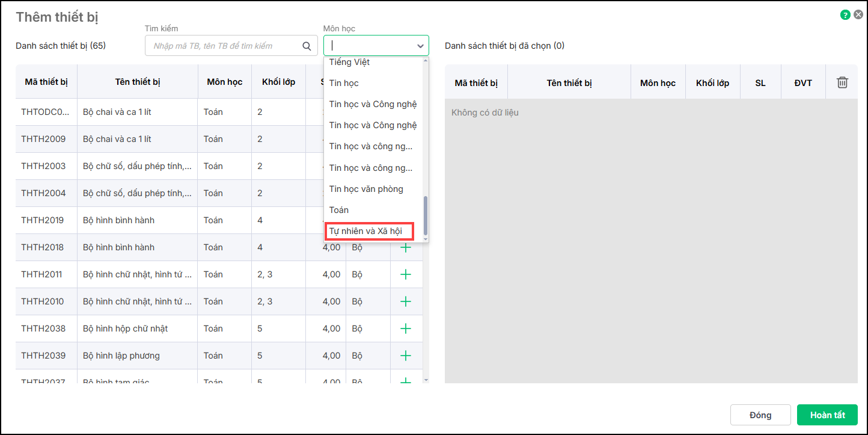868x435 pixels.
Task: Add device THTH2010 using its plus icon
Action: tap(406, 301)
